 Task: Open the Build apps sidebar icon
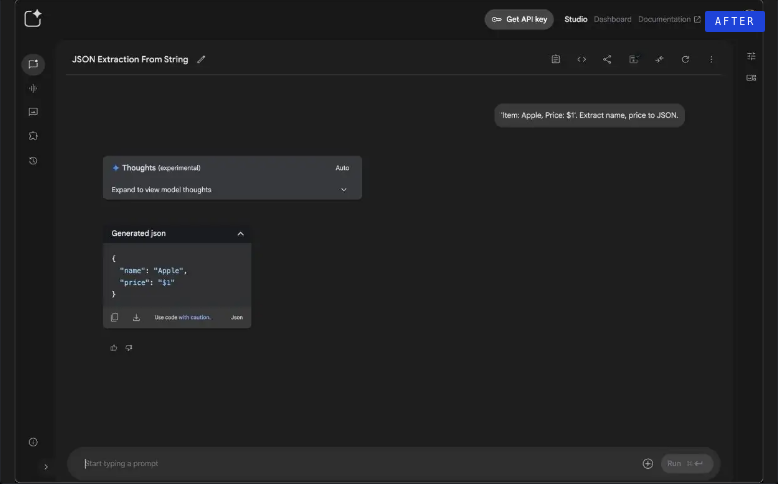click(33, 136)
